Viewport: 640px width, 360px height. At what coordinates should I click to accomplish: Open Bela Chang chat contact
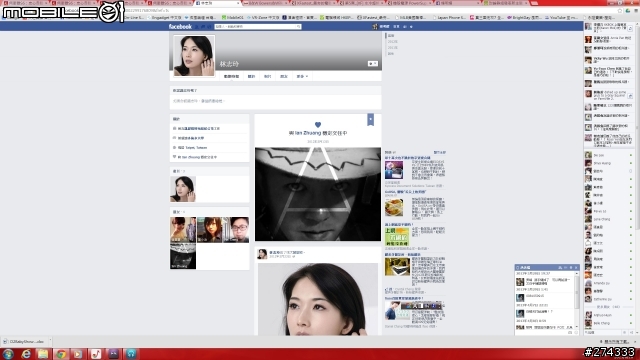click(x=608, y=323)
